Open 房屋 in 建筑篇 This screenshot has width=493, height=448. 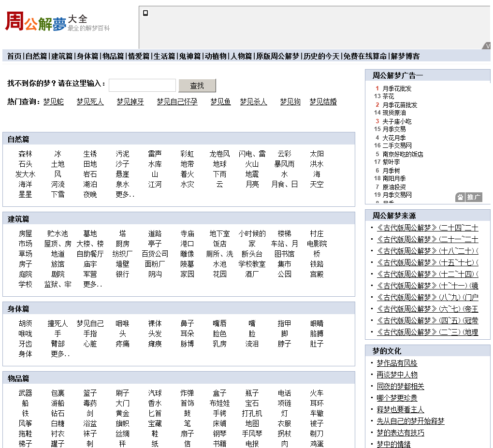coord(26,234)
